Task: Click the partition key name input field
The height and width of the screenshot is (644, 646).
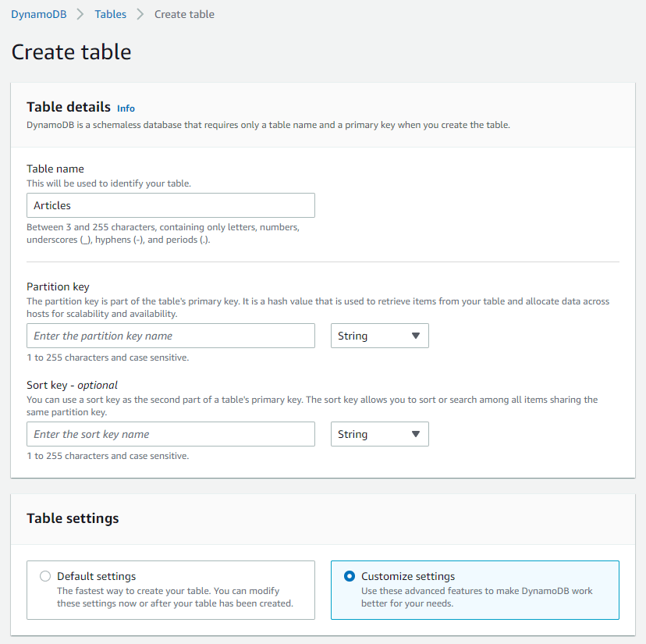Action: (171, 336)
